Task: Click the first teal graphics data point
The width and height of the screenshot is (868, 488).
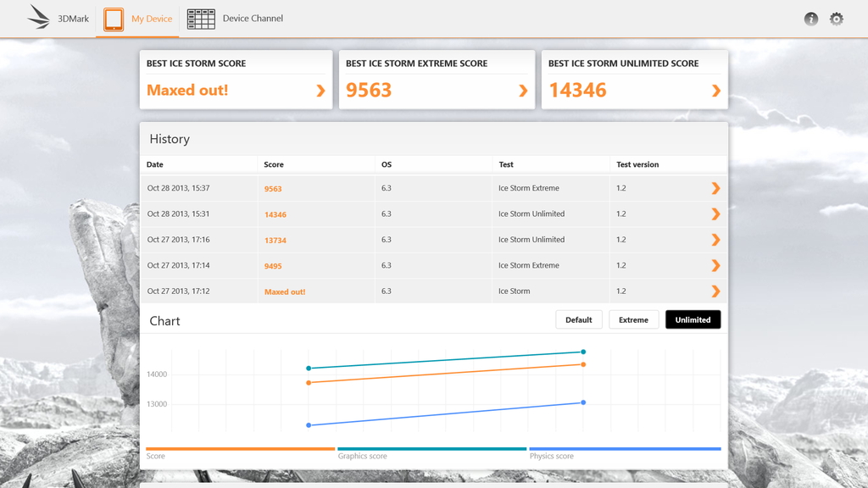Action: point(309,368)
